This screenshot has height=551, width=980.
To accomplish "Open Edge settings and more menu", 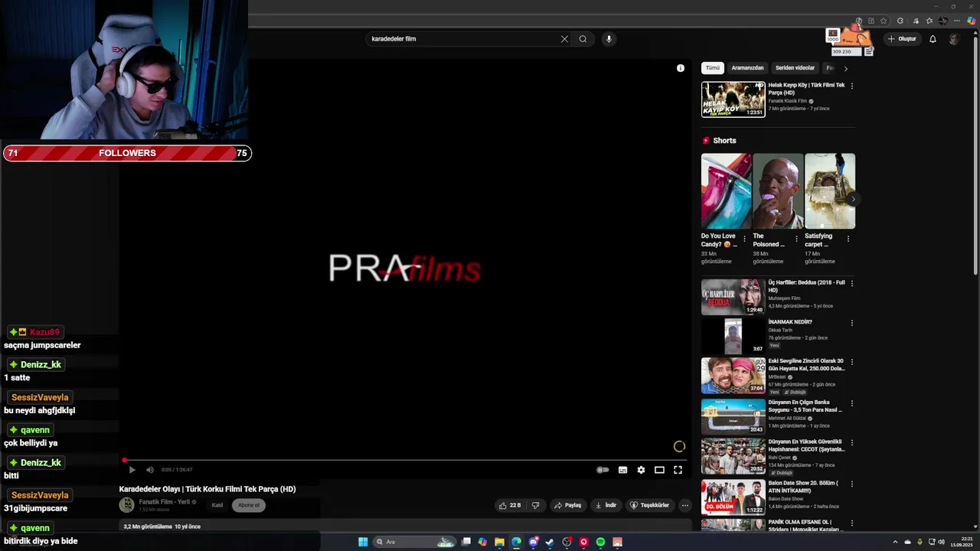I will [956, 21].
